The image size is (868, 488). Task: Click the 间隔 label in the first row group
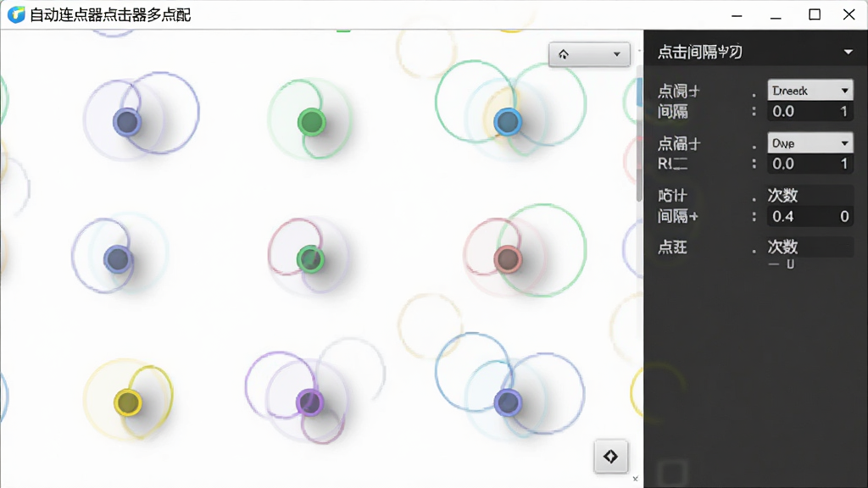(x=673, y=111)
